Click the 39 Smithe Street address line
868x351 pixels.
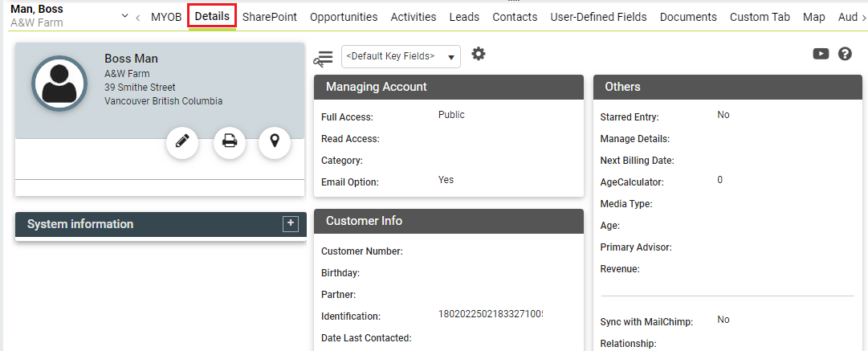(x=140, y=88)
